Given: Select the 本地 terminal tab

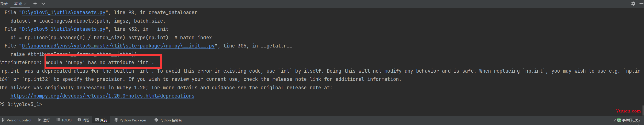Looking at the screenshot, I should 18,4.
